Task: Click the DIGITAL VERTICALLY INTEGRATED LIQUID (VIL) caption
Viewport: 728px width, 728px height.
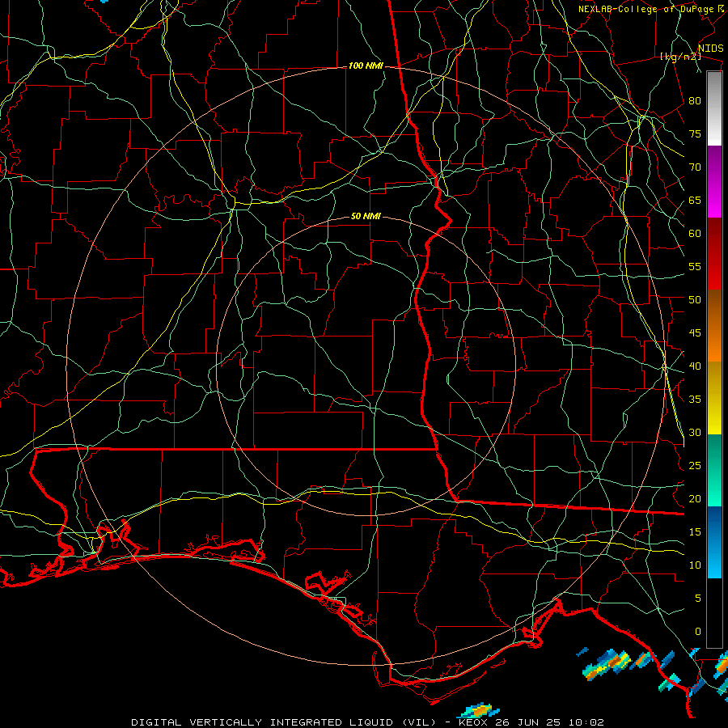Action: coord(283,722)
